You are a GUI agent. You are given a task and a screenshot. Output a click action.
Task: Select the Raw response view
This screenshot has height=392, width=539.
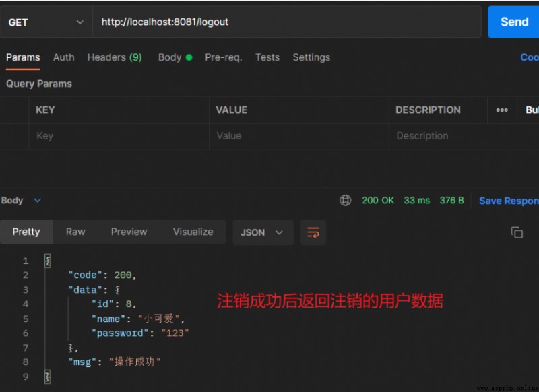[x=75, y=232]
